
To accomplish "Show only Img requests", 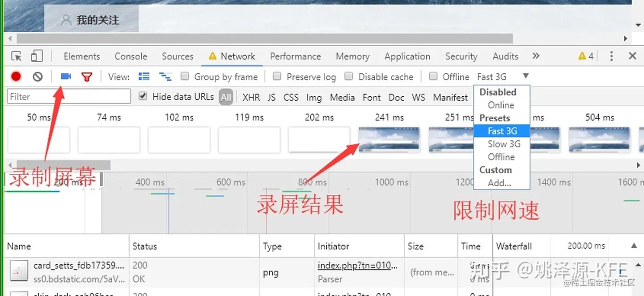I will point(314,97).
